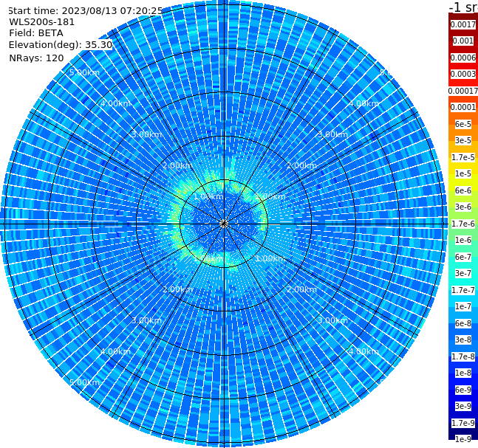Click the 1.7e-8 colorbar label

pyautogui.click(x=463, y=356)
